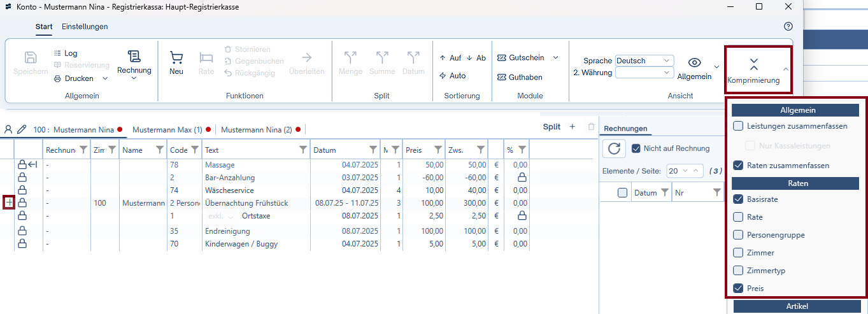The height and width of the screenshot is (314, 868).
Task: Tick the Personengruppe checkbox
Action: pos(738,235)
